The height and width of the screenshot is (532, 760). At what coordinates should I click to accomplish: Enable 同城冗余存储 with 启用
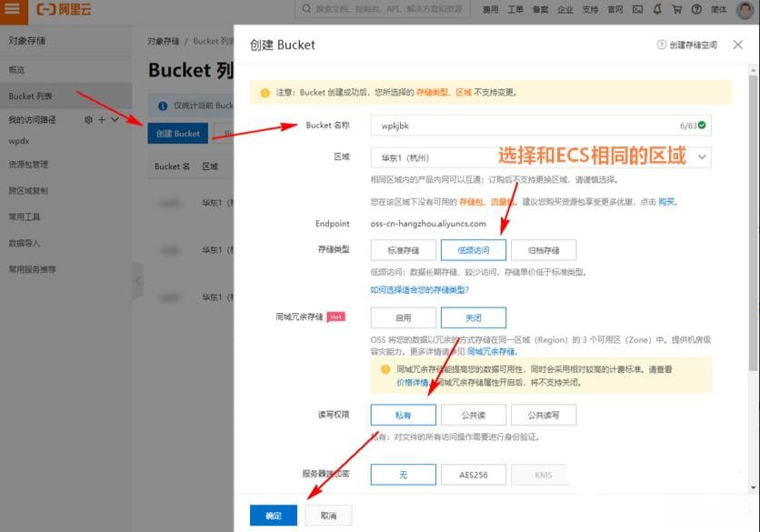tap(404, 317)
